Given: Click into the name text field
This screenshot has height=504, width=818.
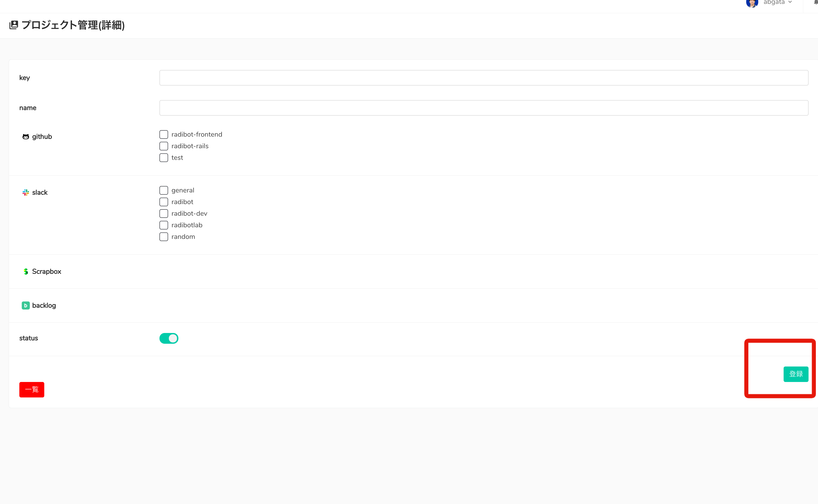Looking at the screenshot, I should pyautogui.click(x=484, y=108).
